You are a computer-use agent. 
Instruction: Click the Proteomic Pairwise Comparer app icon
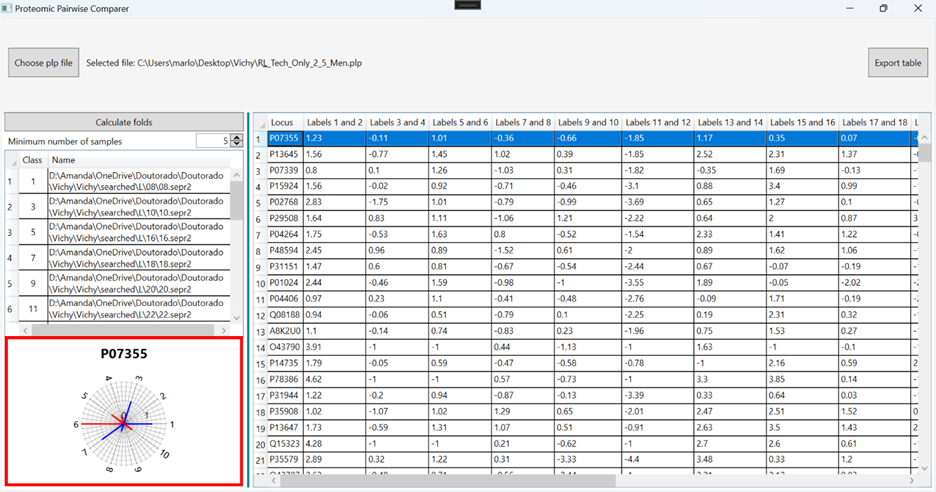[7, 8]
